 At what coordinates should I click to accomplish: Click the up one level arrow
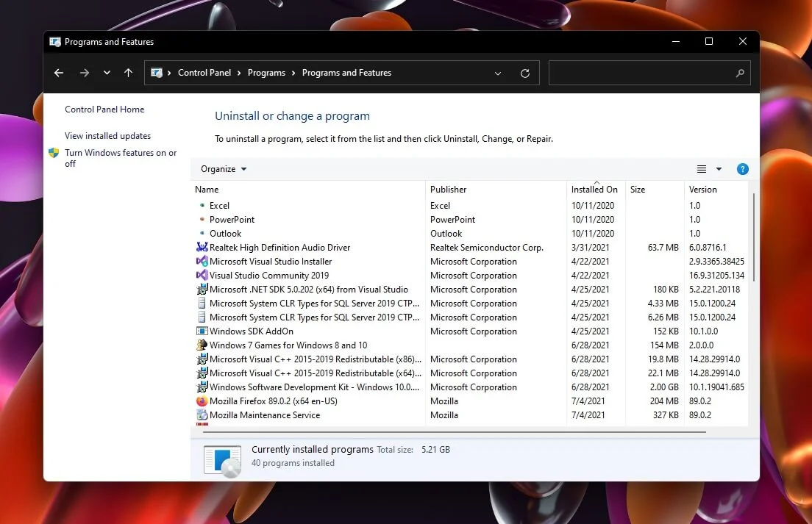tap(129, 73)
